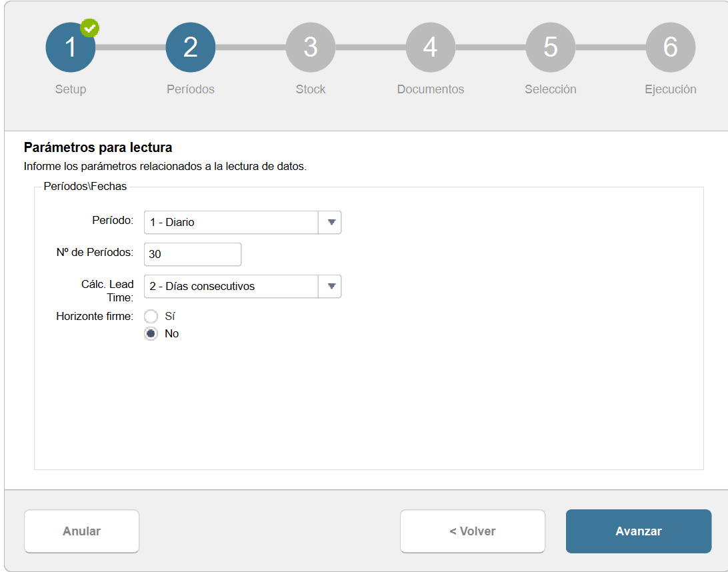The height and width of the screenshot is (572, 728).
Task: Expand the Cálc. Lead Time dropdown arrow
Action: coord(331,287)
